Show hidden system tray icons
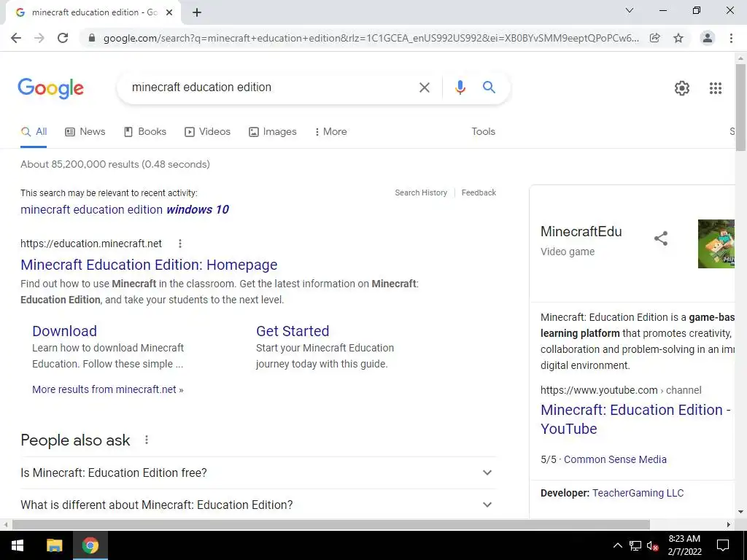This screenshot has height=560, width=747. pyautogui.click(x=617, y=545)
